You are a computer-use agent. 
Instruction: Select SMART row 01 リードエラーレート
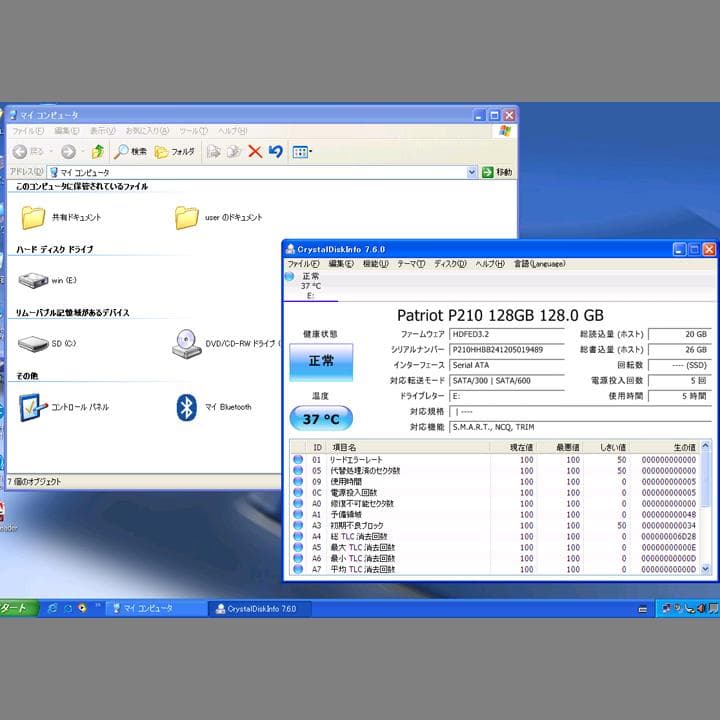click(x=495, y=460)
